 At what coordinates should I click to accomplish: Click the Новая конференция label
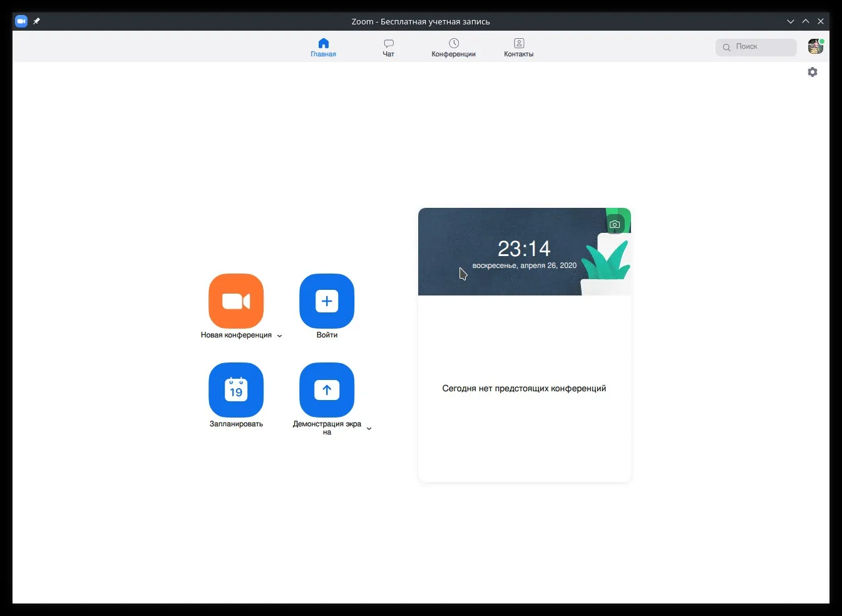pos(236,336)
